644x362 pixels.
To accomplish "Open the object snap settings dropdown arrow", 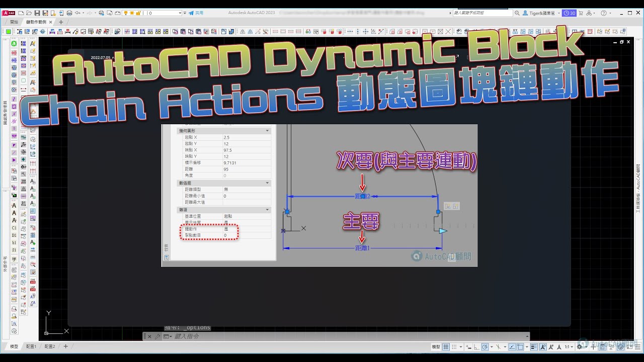I will tap(527, 347).
